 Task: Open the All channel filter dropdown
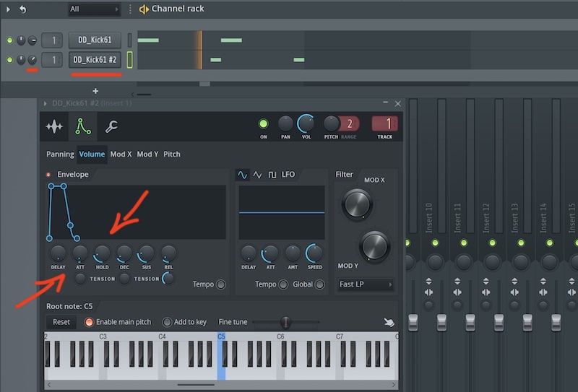(94, 9)
